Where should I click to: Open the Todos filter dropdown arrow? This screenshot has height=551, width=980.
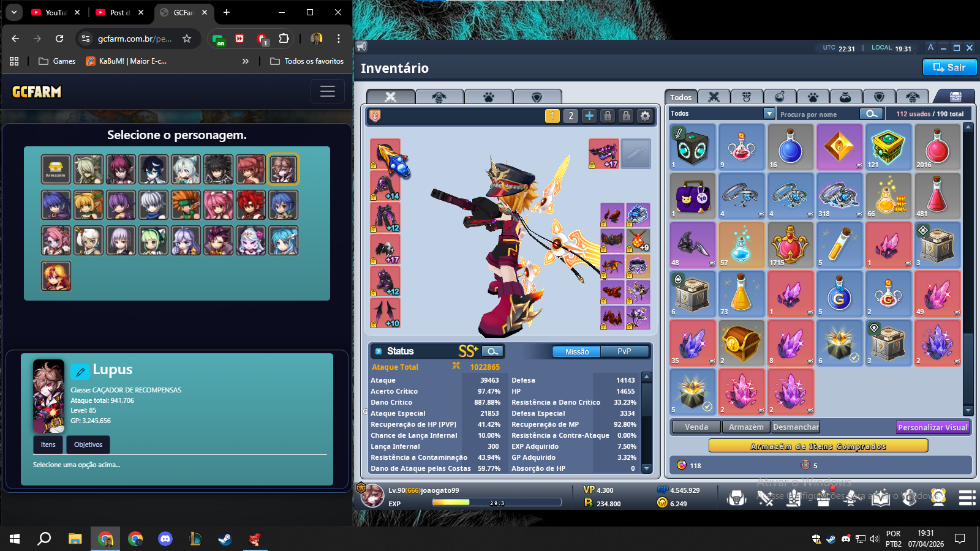coord(769,113)
